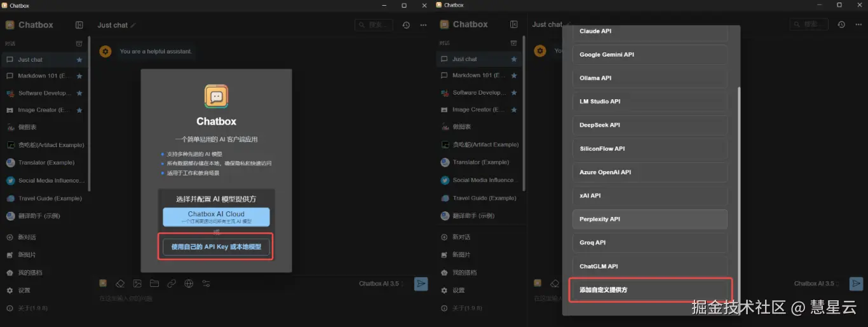Click the folder attach icon in left input toolbar
Viewport: 868px width, 327px height.
point(154,283)
